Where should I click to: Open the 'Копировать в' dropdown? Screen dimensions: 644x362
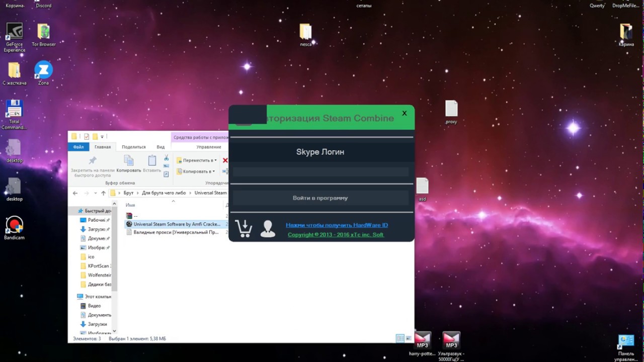[196, 171]
